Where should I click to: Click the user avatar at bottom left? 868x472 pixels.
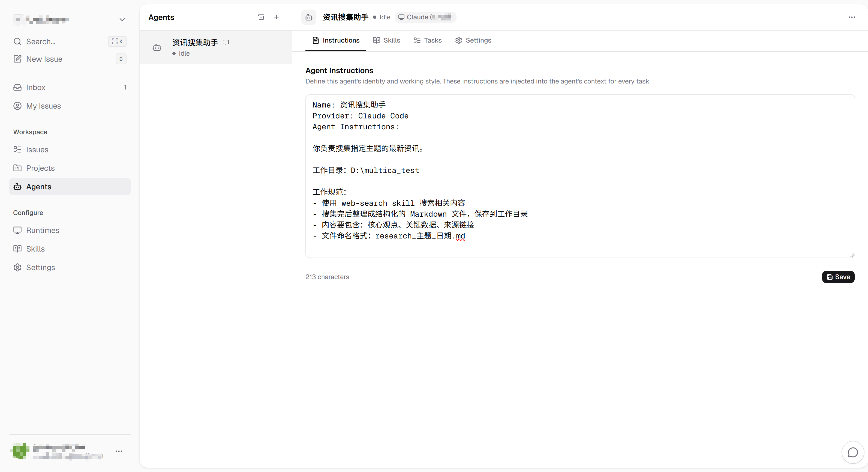coord(20,451)
